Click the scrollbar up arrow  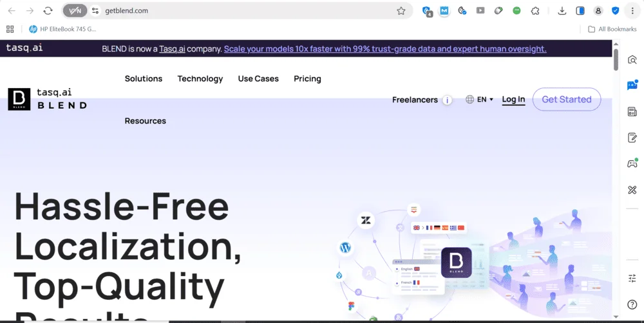pos(616,44)
